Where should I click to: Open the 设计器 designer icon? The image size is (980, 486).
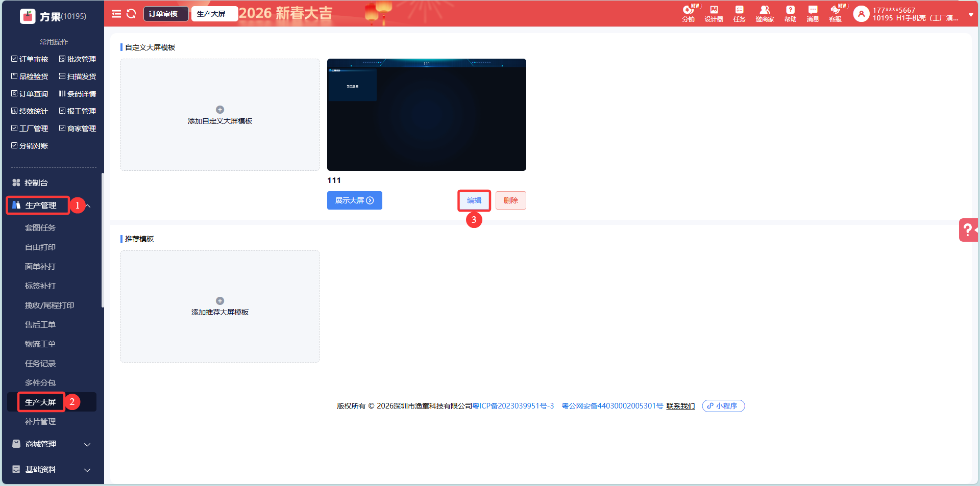(714, 14)
